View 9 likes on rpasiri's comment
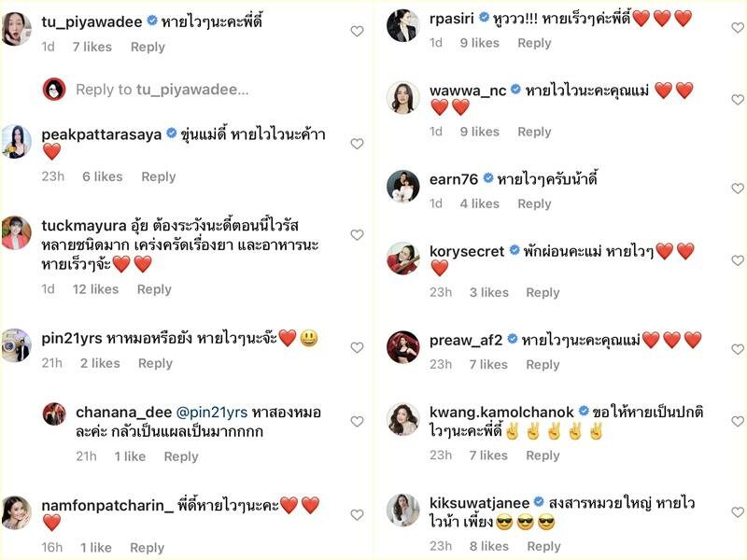 click(479, 43)
